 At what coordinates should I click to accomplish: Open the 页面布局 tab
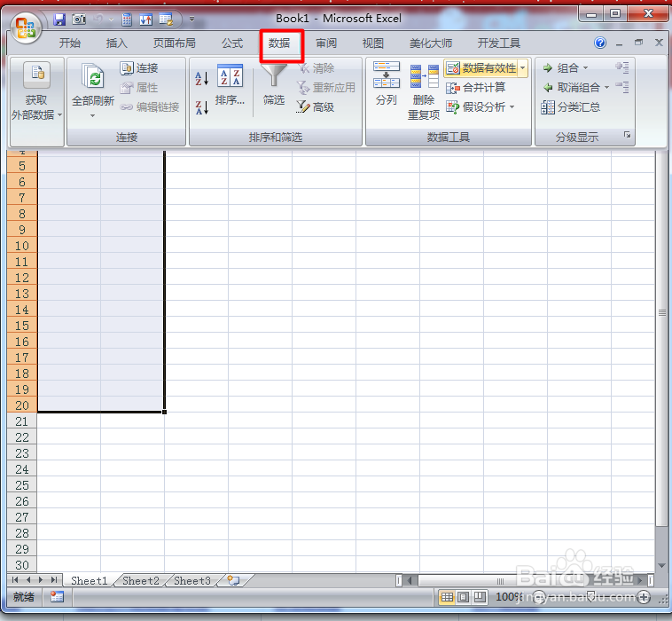(x=175, y=43)
